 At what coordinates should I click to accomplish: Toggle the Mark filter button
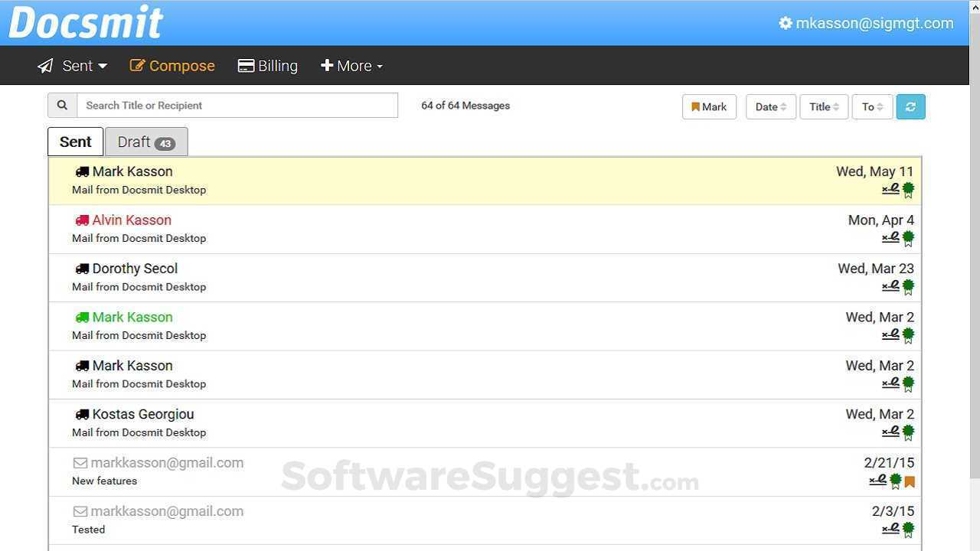click(x=708, y=106)
